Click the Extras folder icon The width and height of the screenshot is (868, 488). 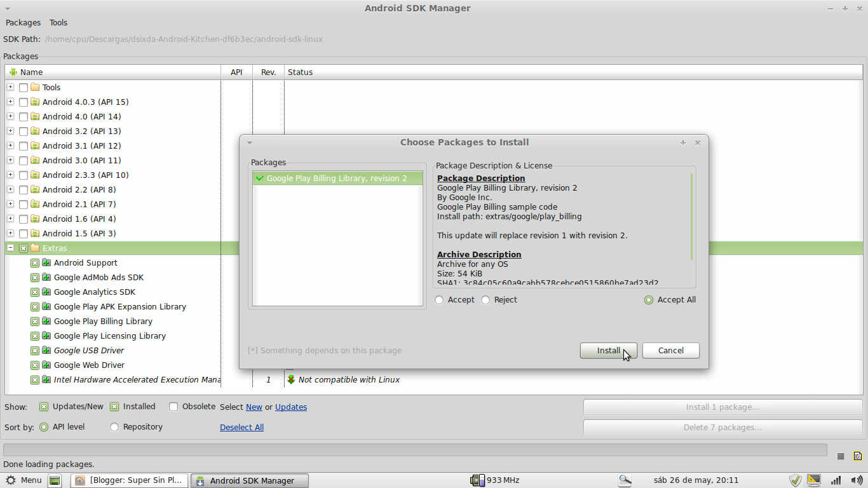coord(35,248)
